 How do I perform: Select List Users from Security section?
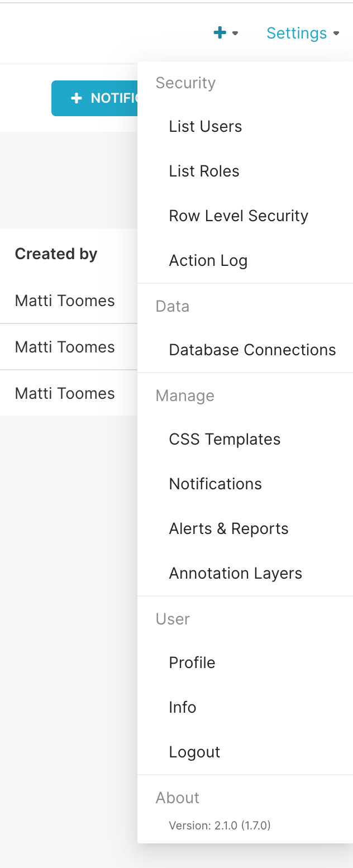(205, 126)
